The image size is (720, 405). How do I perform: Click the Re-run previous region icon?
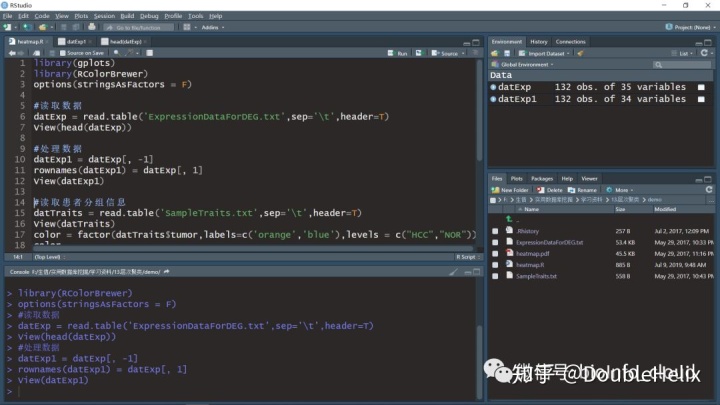tap(418, 53)
